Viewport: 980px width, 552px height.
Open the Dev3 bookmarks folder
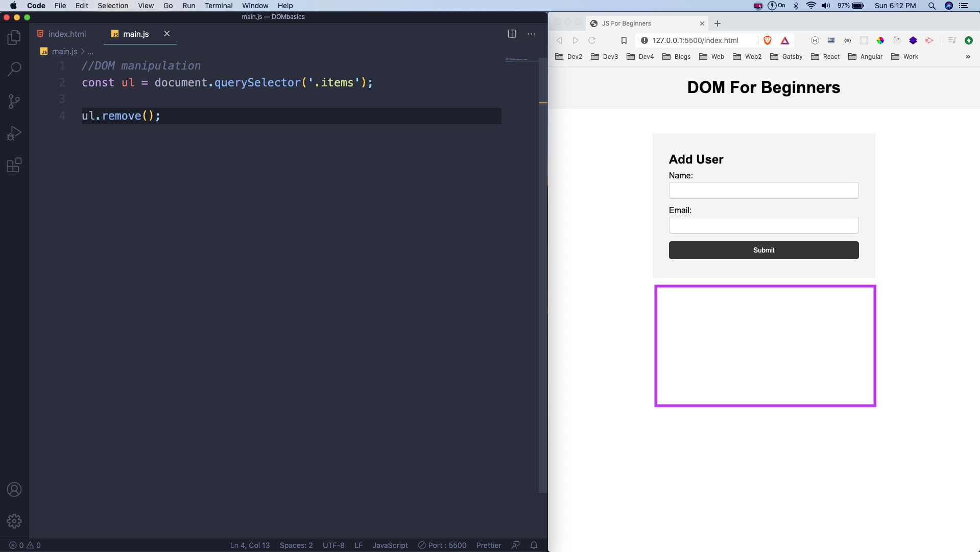click(x=604, y=57)
